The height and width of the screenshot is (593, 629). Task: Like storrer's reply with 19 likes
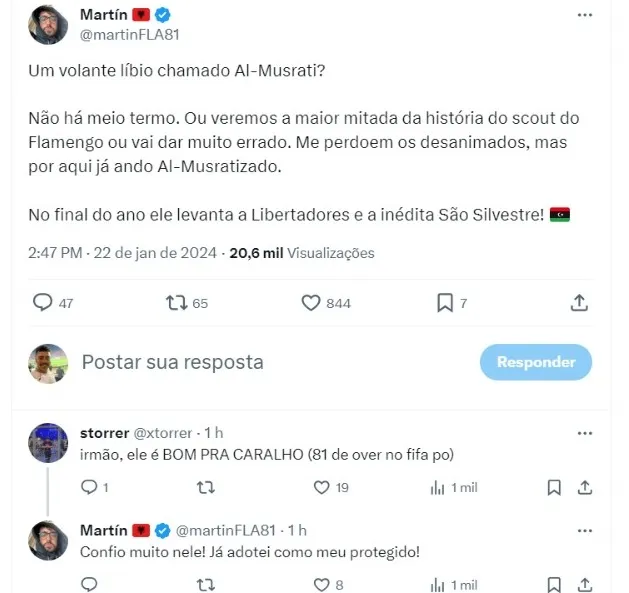pyautogui.click(x=321, y=487)
